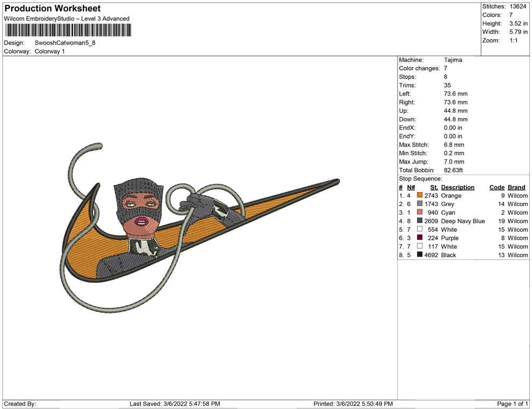Image resolution: width=532 pixels, height=409 pixels.
Task: Click thread number '4692'
Action: click(431, 255)
